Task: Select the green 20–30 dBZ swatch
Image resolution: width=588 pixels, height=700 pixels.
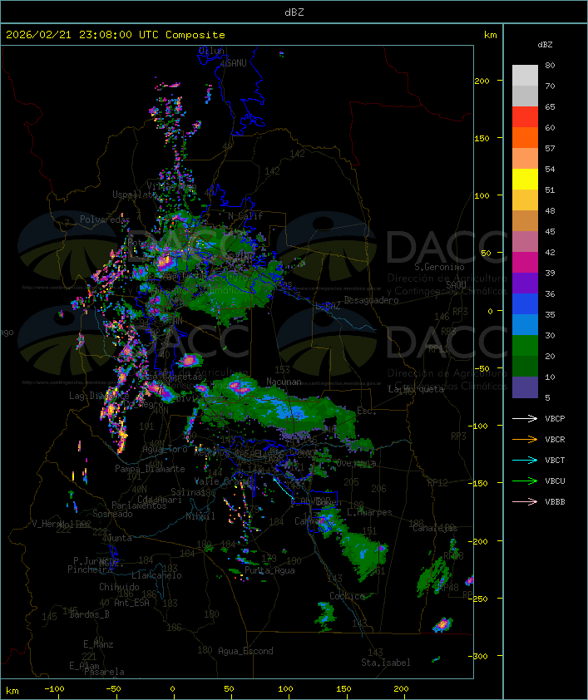Action: 525,346
